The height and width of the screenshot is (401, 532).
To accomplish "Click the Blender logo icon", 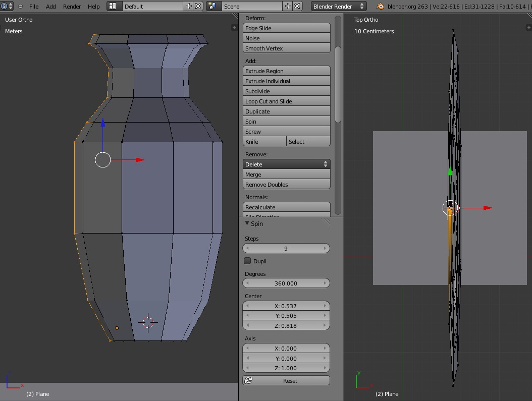I will coord(380,7).
